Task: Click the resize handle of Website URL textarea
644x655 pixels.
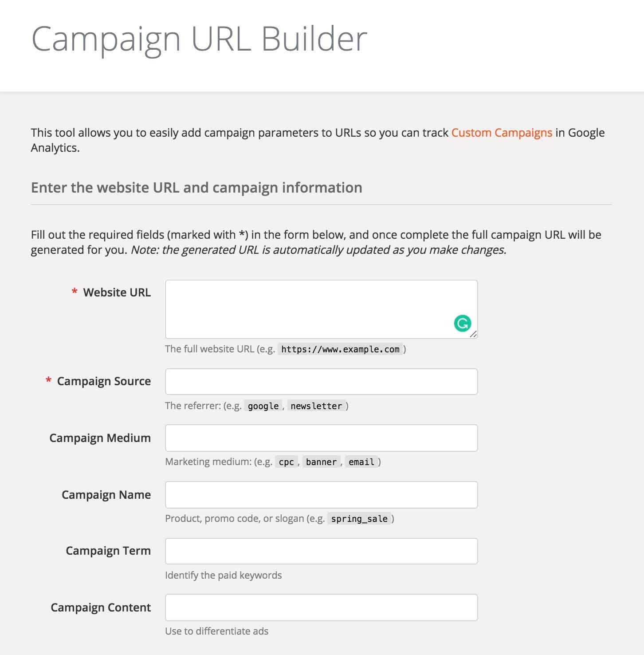Action: point(474,335)
